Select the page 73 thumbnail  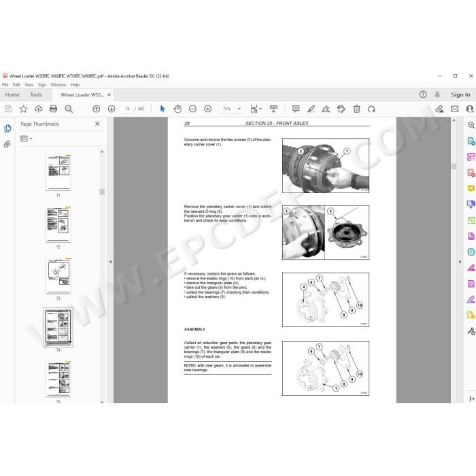click(58, 276)
